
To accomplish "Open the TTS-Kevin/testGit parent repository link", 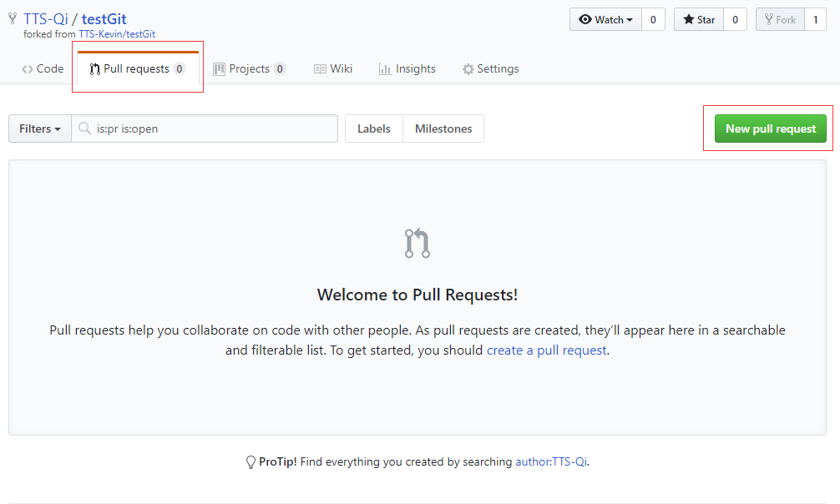I will point(117,34).
